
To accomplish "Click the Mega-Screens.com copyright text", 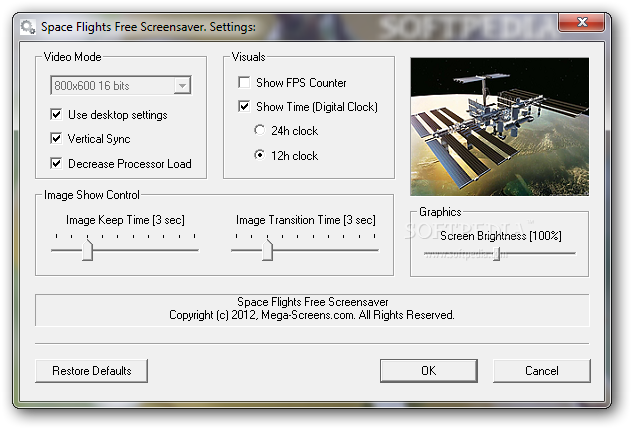I will click(312, 315).
